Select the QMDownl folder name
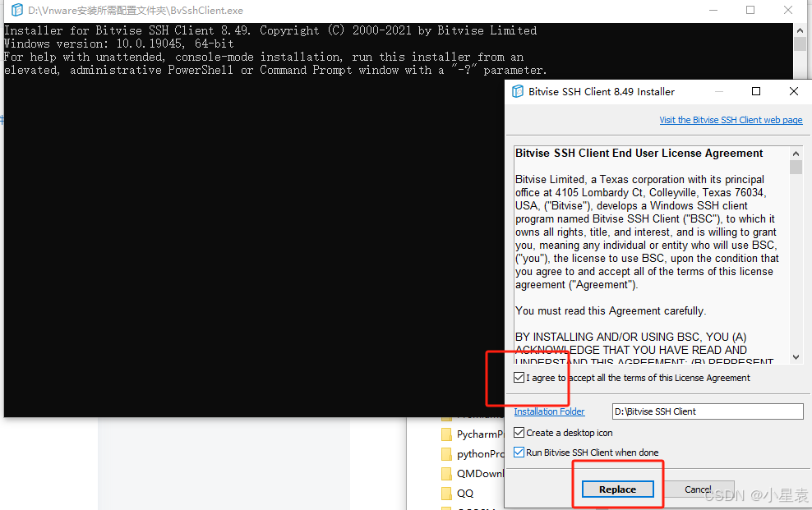812x510 pixels. coord(480,474)
